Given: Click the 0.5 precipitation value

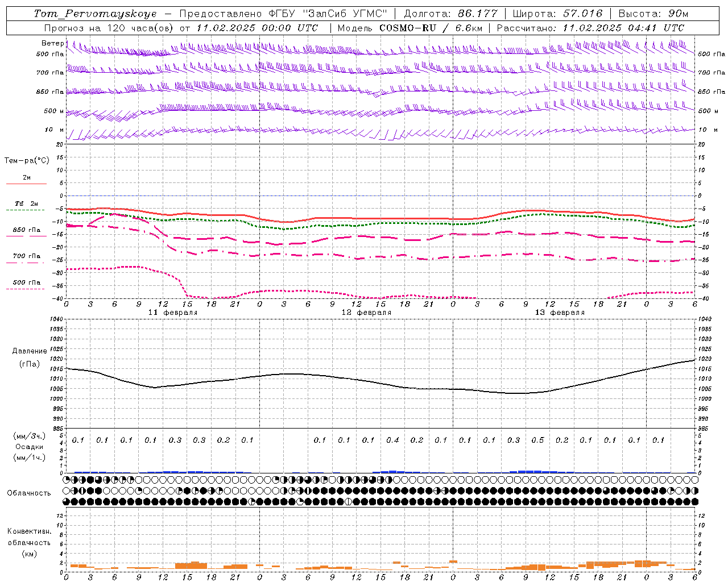Looking at the screenshot, I should (537, 440).
